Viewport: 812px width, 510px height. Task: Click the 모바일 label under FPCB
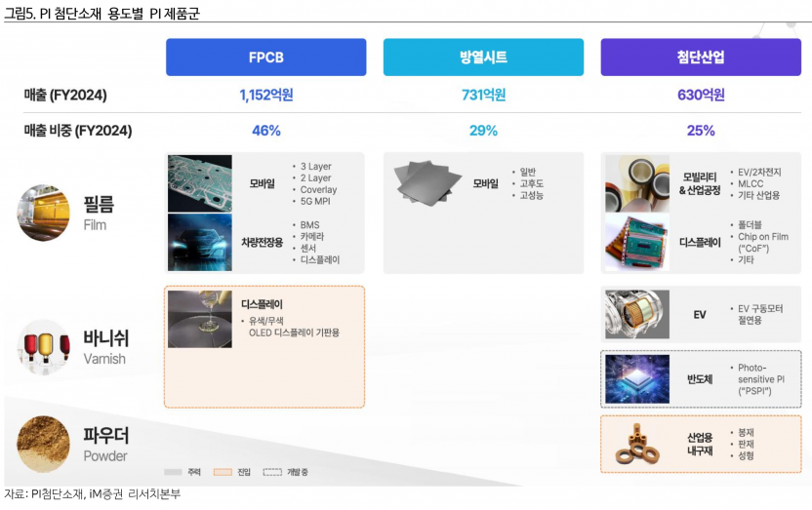[262, 183]
